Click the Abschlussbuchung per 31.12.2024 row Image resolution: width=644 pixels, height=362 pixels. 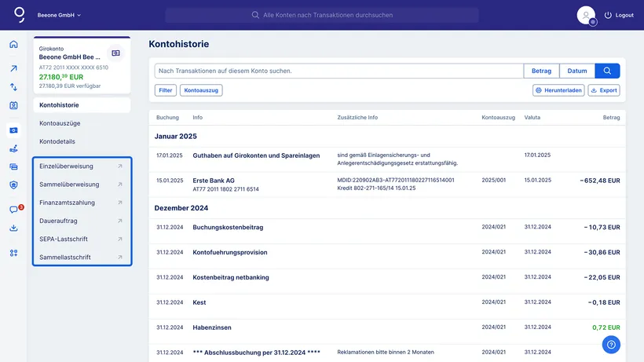coord(387,353)
